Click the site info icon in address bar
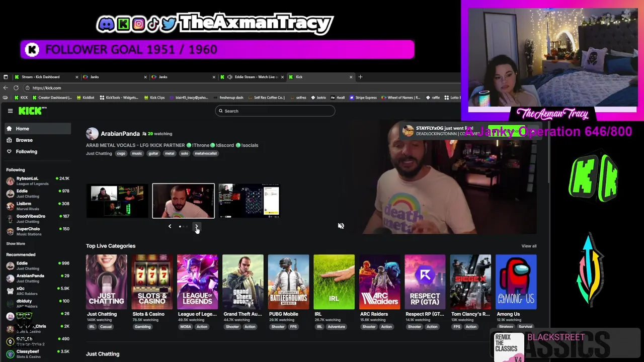This screenshot has height=362, width=644. 28,88
